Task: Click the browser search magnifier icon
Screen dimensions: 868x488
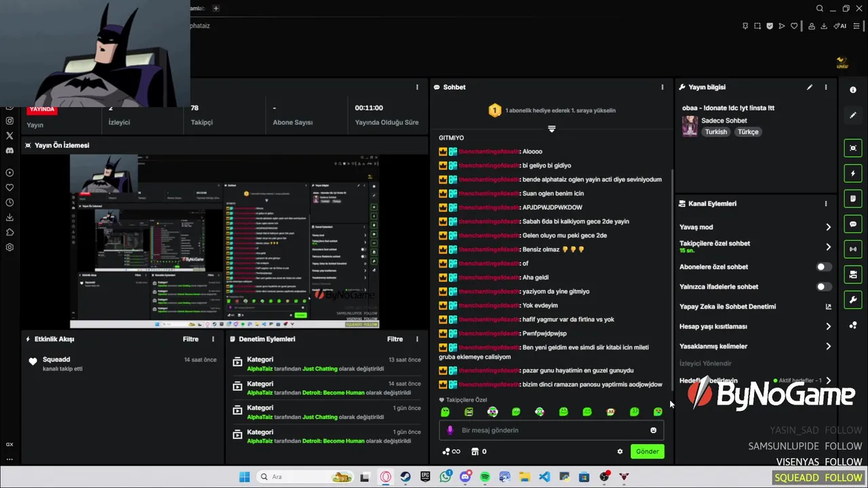Action: (x=820, y=8)
